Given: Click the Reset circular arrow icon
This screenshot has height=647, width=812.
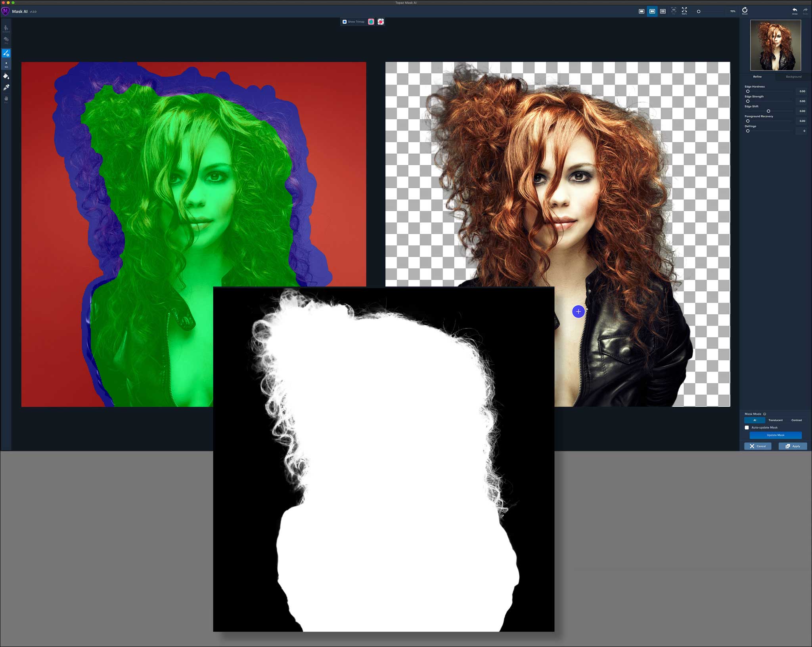Looking at the screenshot, I should point(745,10).
